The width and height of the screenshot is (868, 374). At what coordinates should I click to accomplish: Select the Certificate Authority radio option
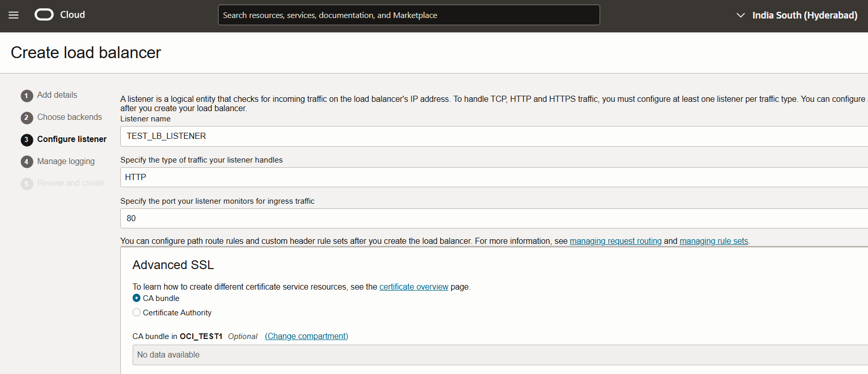[x=136, y=313]
